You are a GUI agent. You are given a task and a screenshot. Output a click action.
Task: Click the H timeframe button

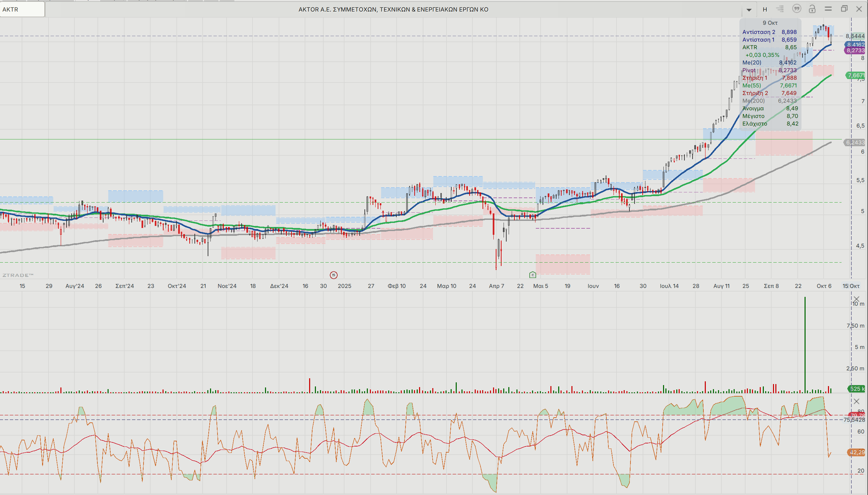click(765, 9)
